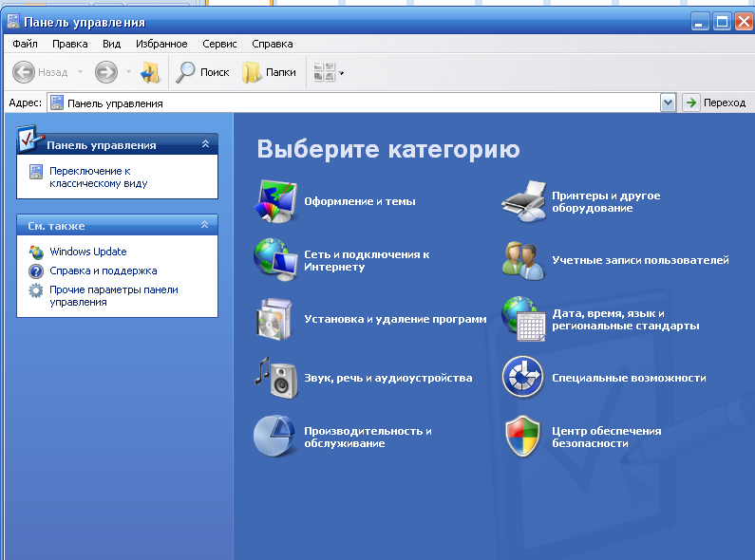Open the Правка menu
The width and height of the screenshot is (755, 560).
(x=70, y=44)
